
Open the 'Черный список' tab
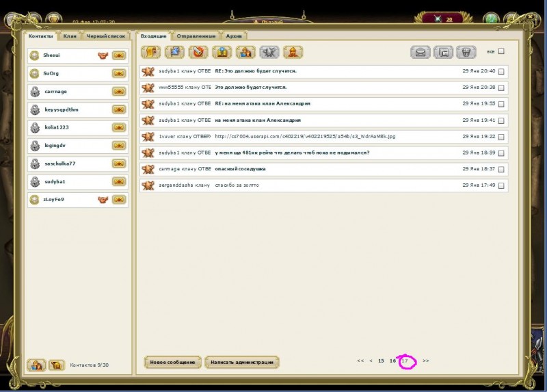tap(106, 36)
